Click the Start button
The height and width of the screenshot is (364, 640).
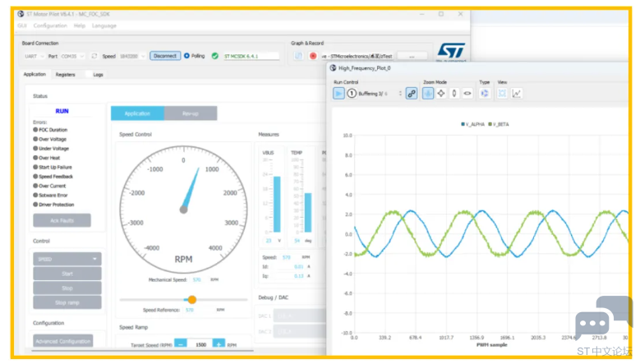[x=67, y=274]
